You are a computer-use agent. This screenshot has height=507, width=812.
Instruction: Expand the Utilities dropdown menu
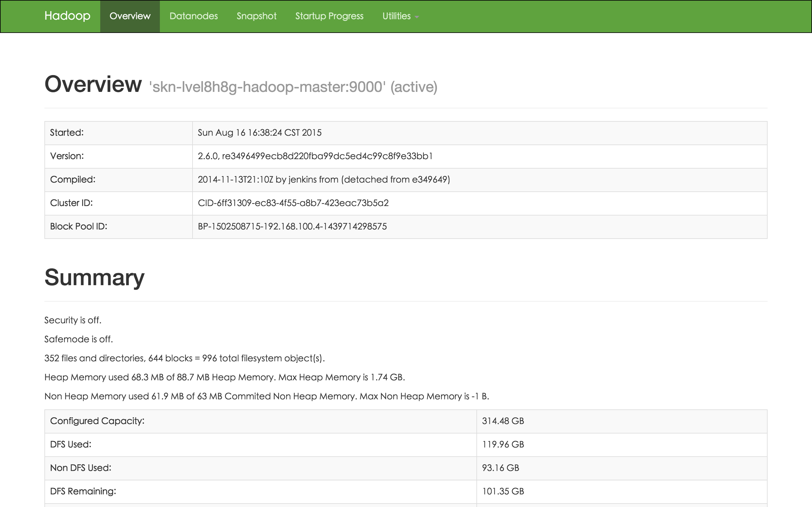pos(396,16)
